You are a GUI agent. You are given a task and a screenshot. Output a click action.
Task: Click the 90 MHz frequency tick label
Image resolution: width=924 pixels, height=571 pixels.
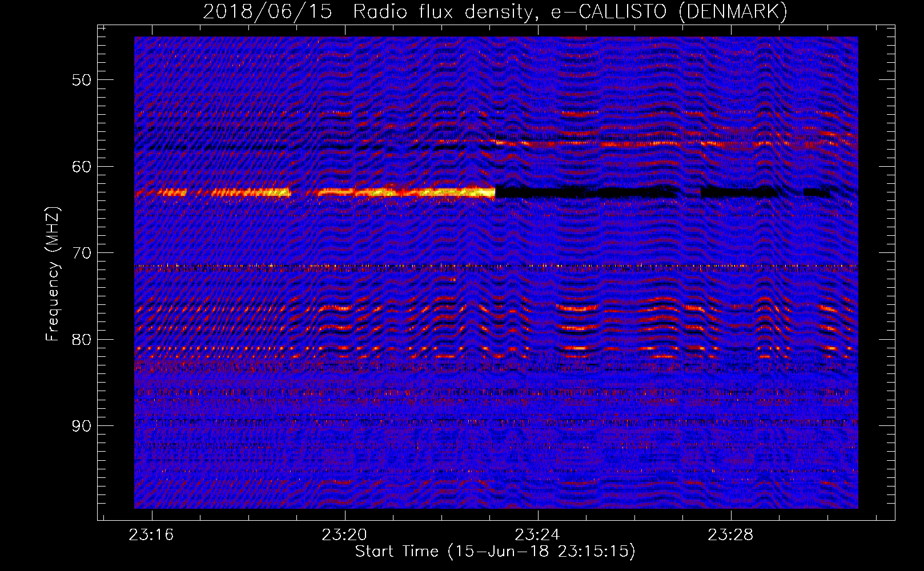point(82,426)
